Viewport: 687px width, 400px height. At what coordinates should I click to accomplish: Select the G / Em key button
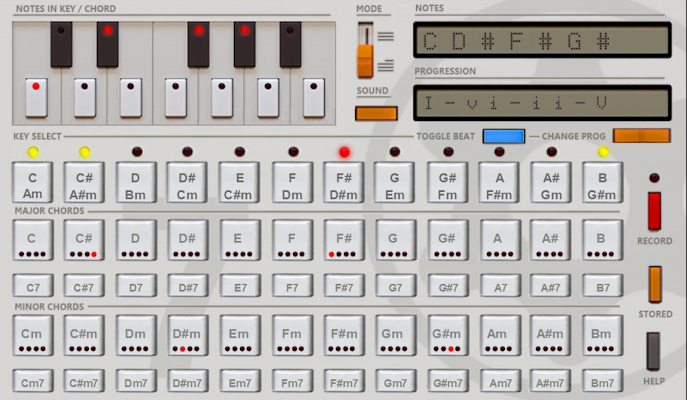395,182
